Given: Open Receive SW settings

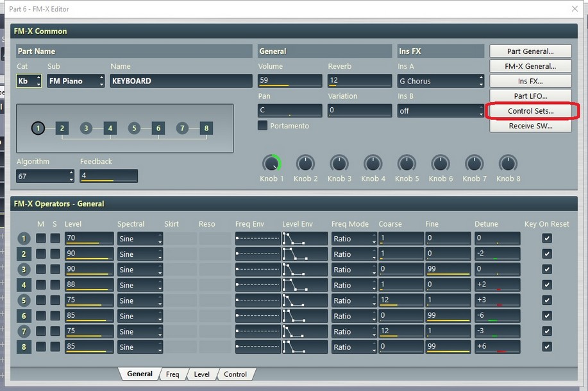Looking at the screenshot, I should 530,126.
